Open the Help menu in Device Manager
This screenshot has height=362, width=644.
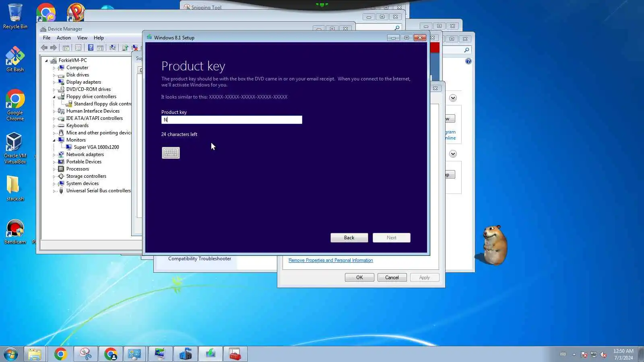tap(99, 38)
